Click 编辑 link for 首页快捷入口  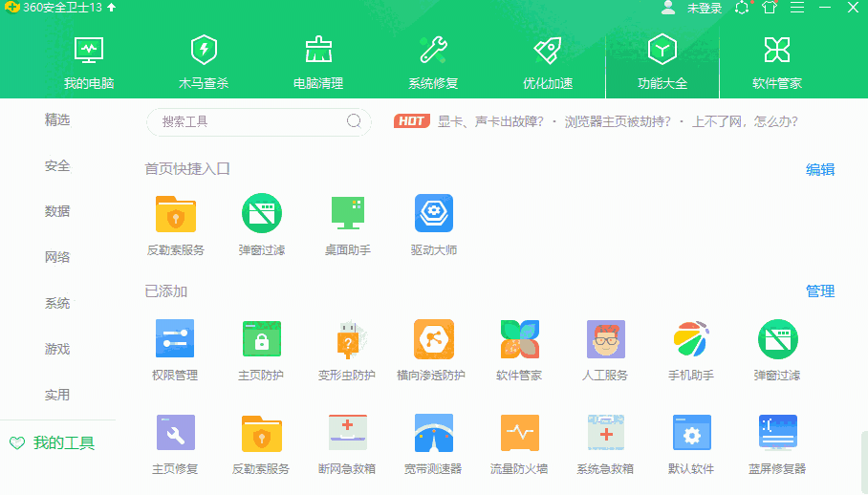point(820,170)
